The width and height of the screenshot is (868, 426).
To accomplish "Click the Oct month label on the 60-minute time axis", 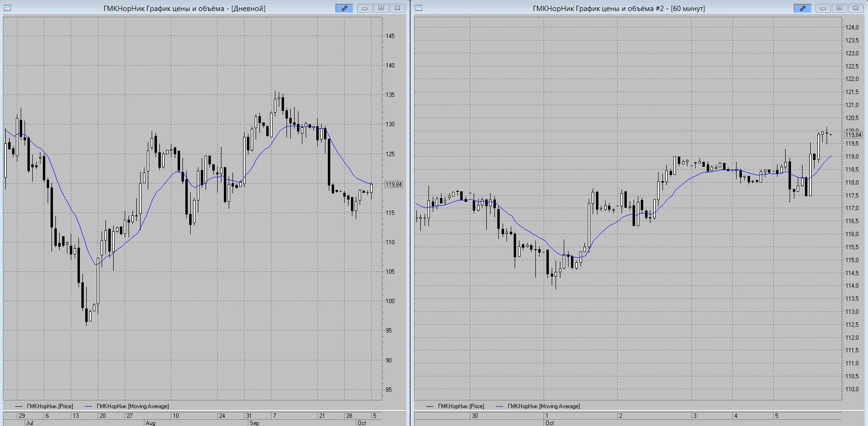I will 550,423.
